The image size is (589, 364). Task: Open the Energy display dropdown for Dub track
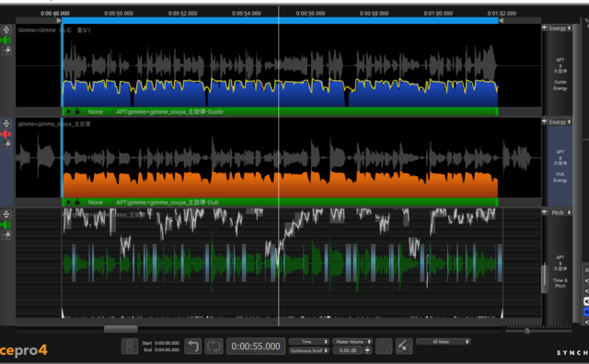[560, 122]
